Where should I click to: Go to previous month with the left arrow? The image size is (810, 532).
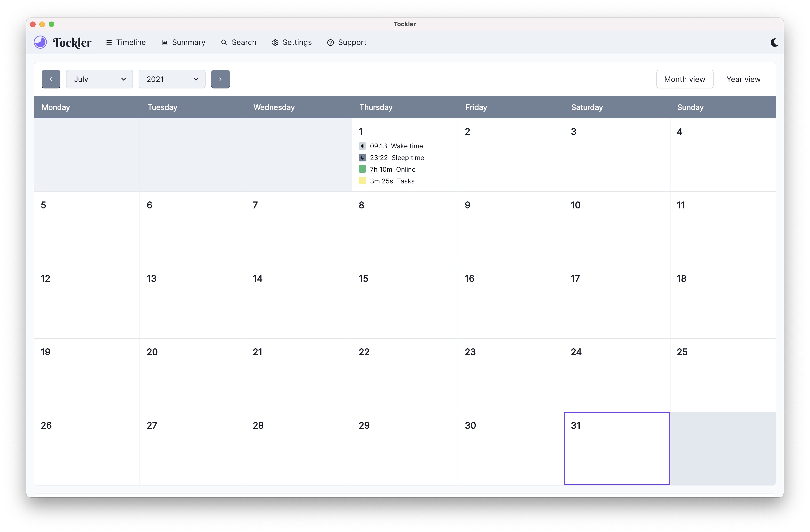pyautogui.click(x=51, y=79)
